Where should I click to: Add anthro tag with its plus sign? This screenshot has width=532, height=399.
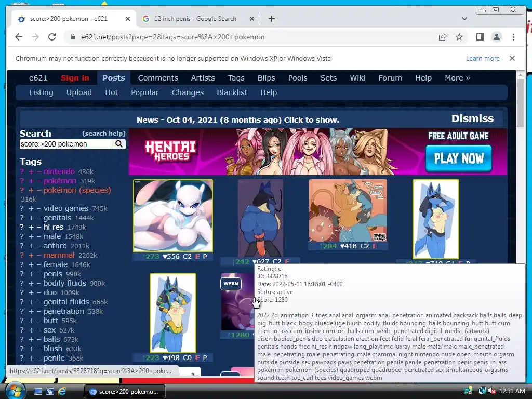coord(31,246)
